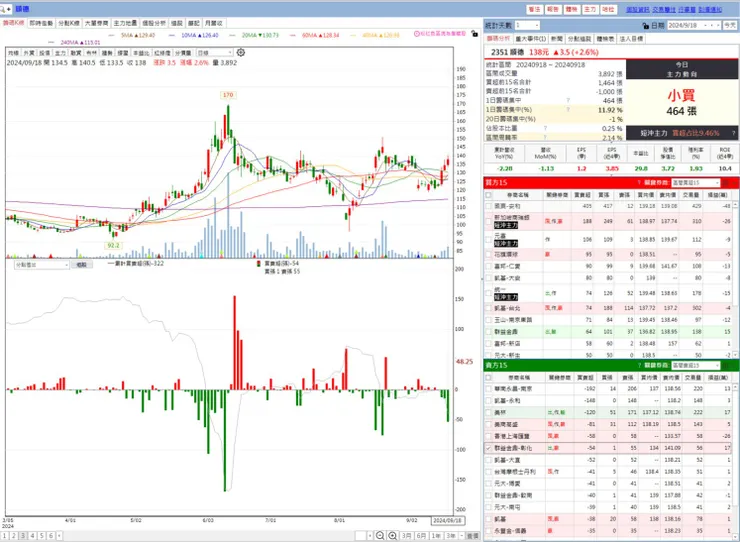
Task: Click the 2024/09/18 date marker on chart axis
Action: [x=448, y=520]
